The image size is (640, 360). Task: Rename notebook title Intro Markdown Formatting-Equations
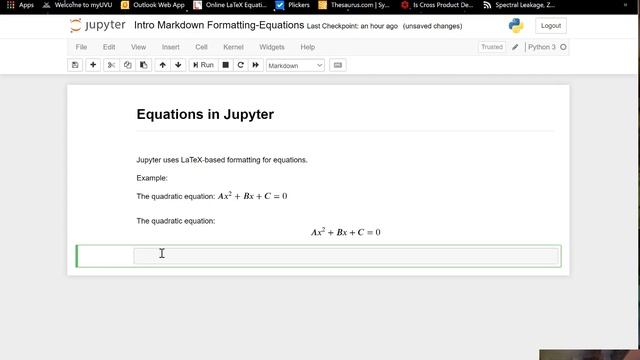(219, 25)
